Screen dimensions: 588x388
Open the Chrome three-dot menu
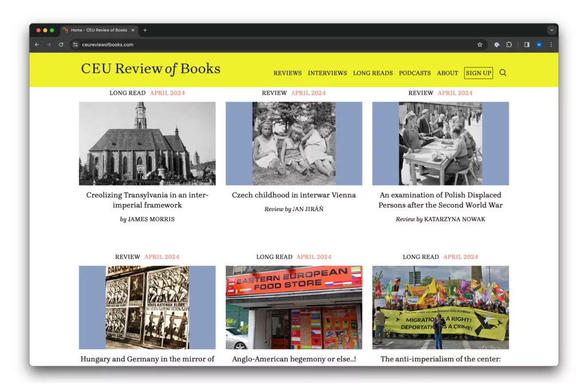(551, 45)
